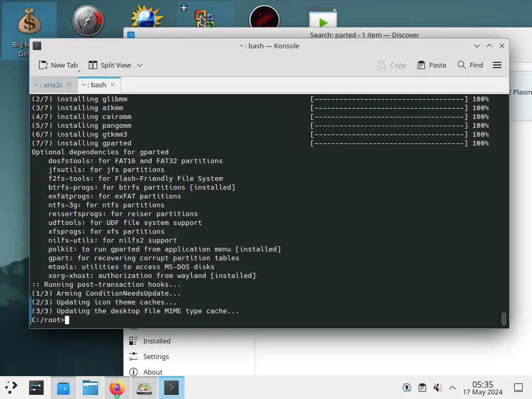Open Settings in Discover sidebar
The width and height of the screenshot is (532, 399).
[149, 356]
